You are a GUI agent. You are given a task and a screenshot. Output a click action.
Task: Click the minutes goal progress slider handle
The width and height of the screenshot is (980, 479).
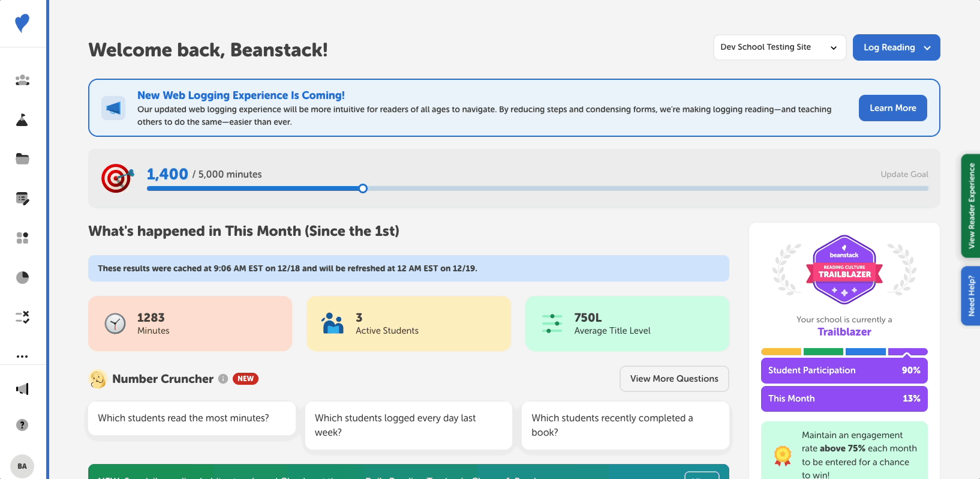[x=363, y=188]
